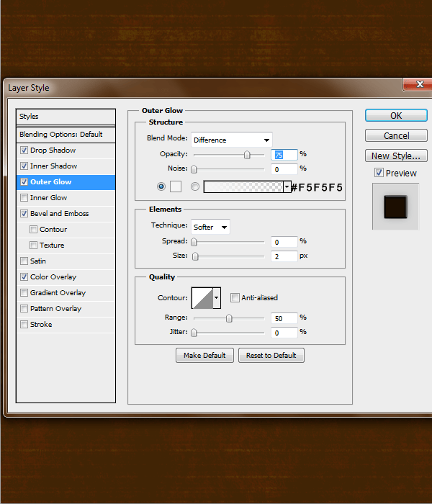The width and height of the screenshot is (432, 504).
Task: Toggle the Color Overlay checkbox
Action: (24, 276)
